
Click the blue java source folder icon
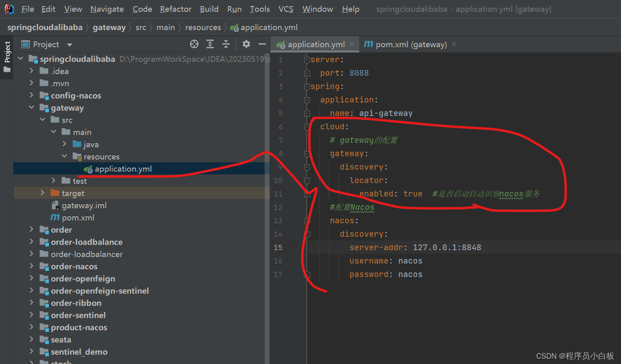(x=77, y=144)
